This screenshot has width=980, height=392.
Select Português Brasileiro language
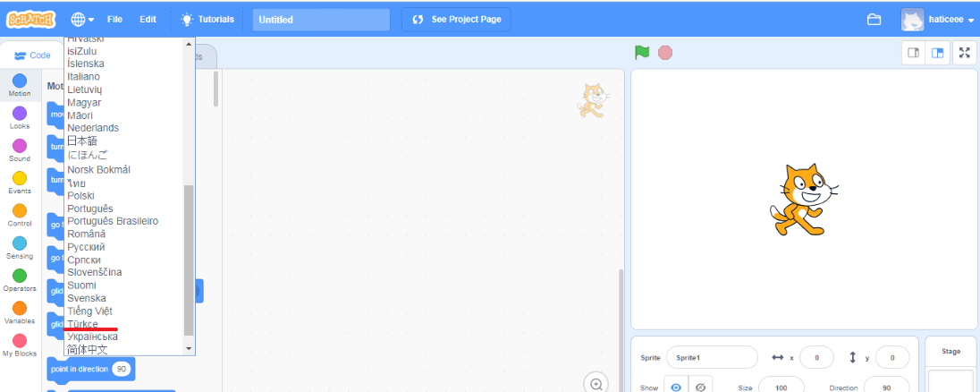tap(113, 221)
